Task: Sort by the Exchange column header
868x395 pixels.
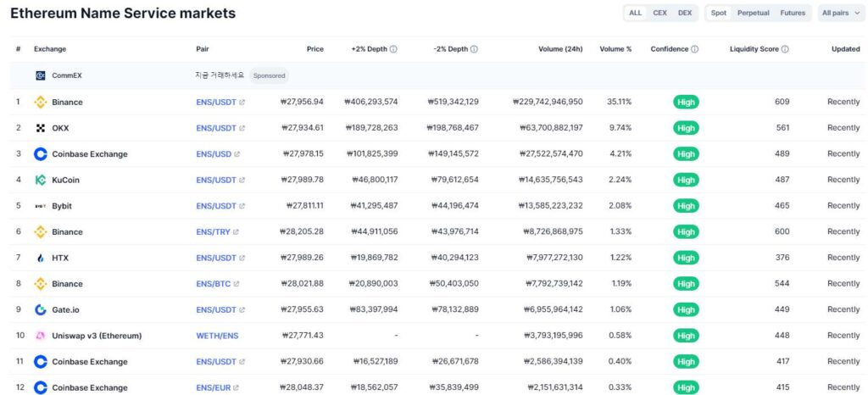Action: 50,49
